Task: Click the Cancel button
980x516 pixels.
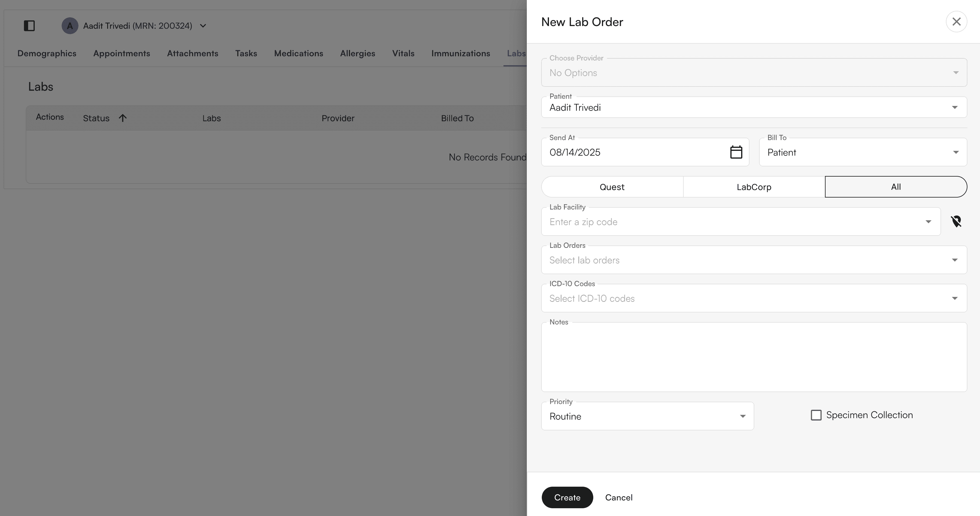Action: coord(619,497)
